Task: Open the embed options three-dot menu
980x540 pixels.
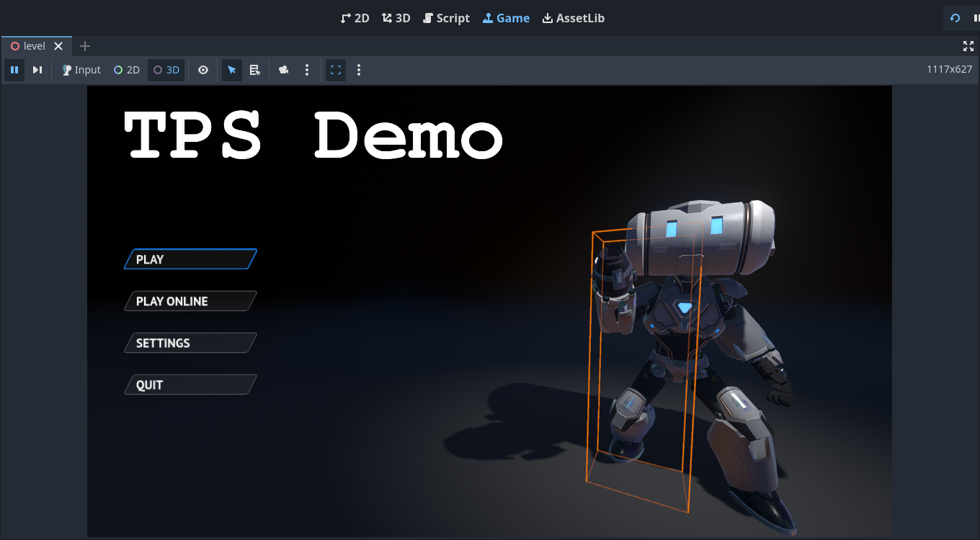Action: click(359, 70)
